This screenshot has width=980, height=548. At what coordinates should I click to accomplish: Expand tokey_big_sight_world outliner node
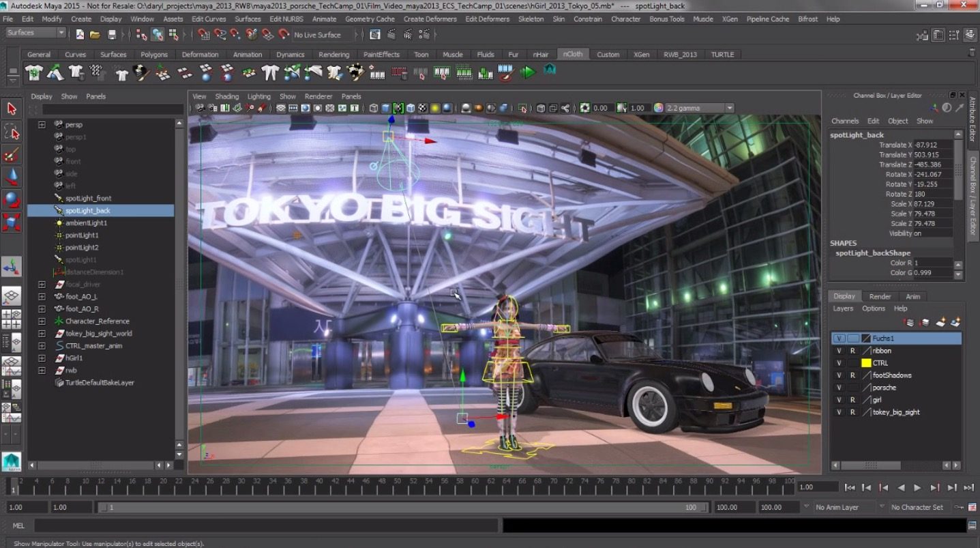[x=42, y=334]
